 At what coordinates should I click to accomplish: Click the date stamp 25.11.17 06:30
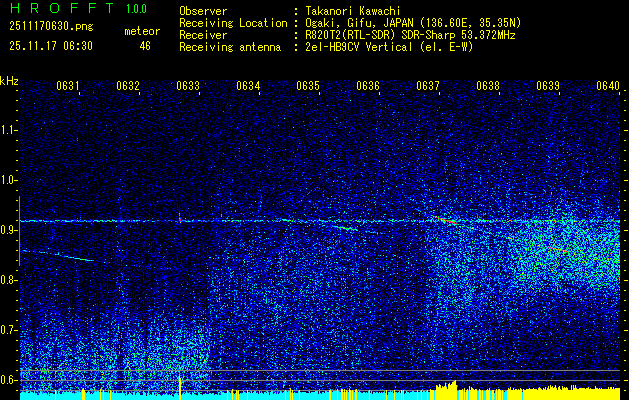click(x=51, y=46)
